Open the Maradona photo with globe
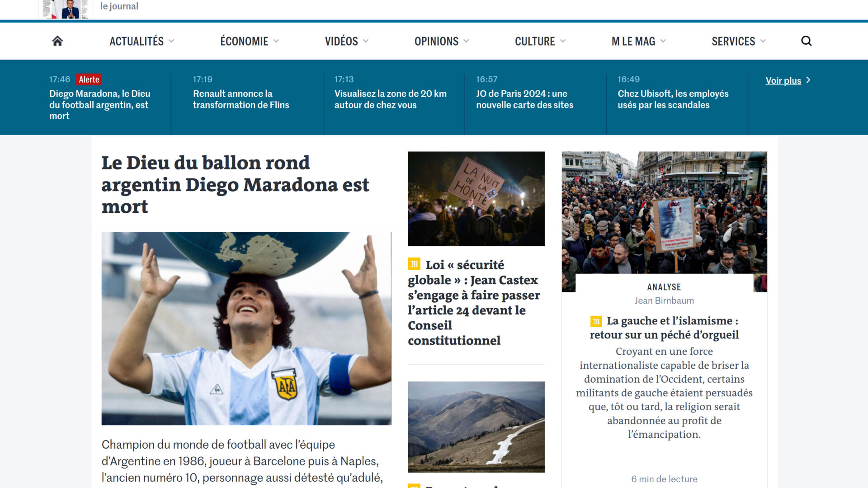Viewport: 868px width, 488px height. [246, 328]
